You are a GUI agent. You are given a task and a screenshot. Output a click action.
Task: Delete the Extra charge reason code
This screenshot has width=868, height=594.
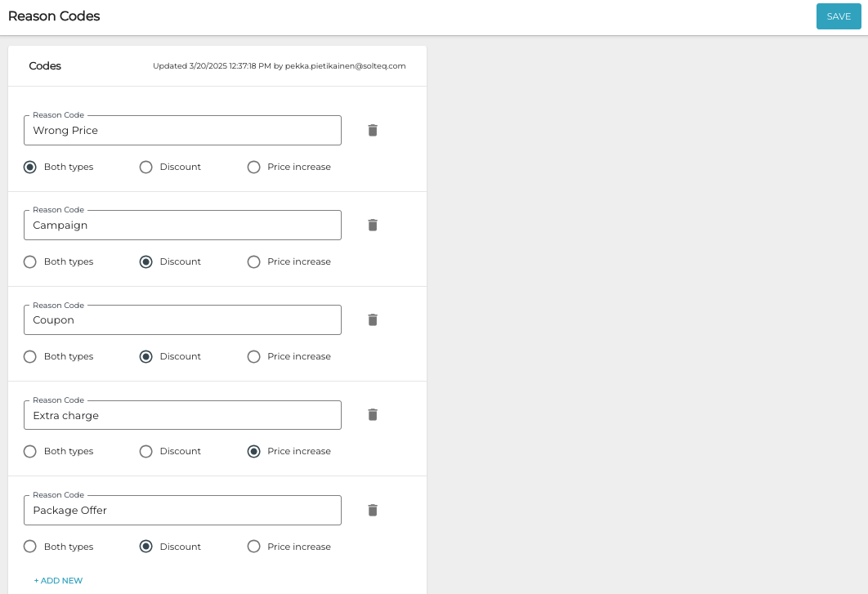(373, 414)
